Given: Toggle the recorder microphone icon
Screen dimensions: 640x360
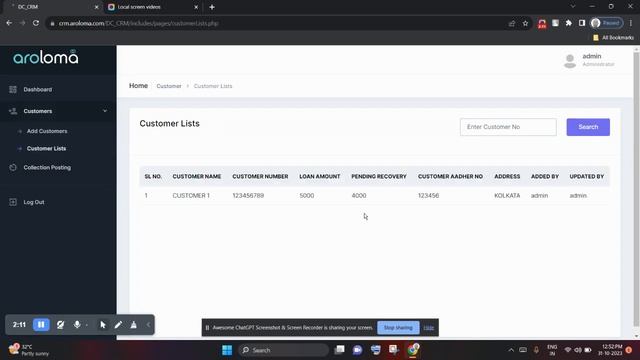Looking at the screenshot, I should (77, 325).
